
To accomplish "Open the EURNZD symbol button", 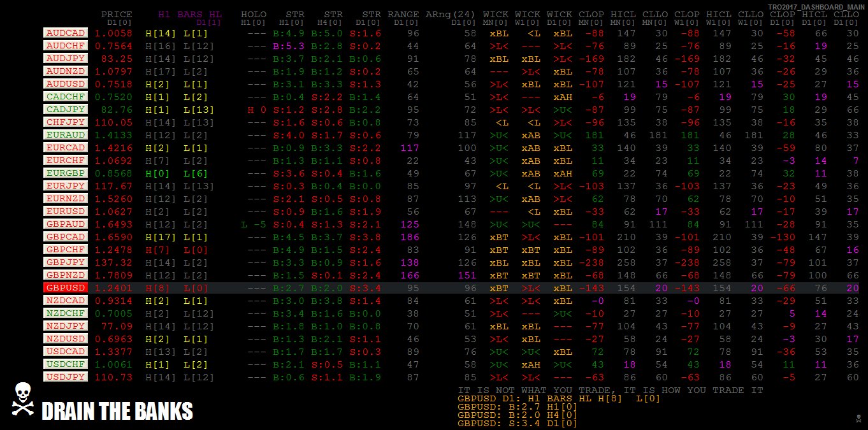I will (66, 198).
